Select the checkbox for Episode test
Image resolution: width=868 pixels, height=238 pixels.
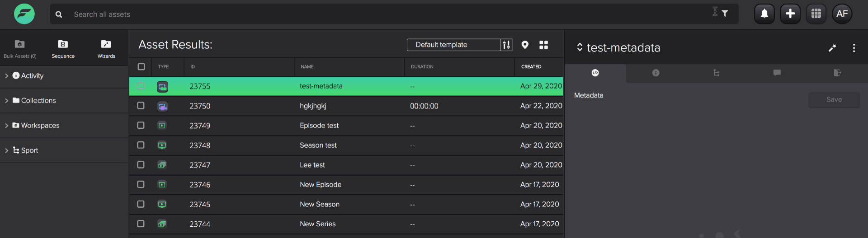141,126
